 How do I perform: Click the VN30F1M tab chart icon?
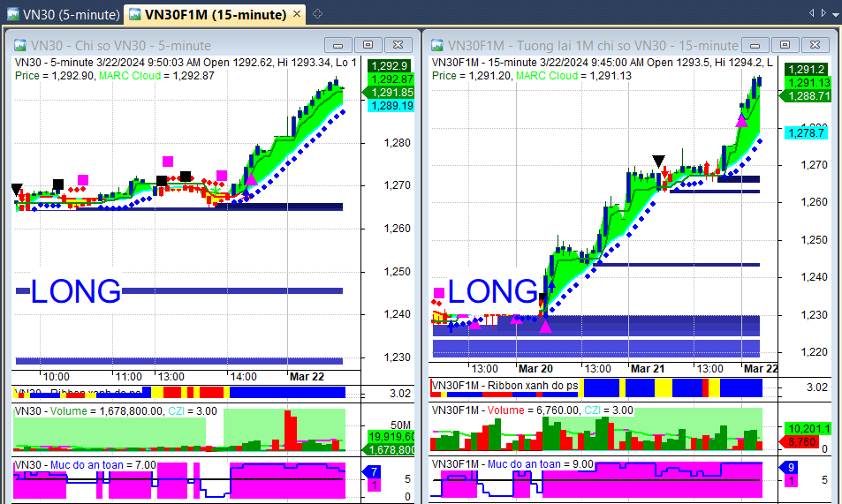pyautogui.click(x=135, y=14)
